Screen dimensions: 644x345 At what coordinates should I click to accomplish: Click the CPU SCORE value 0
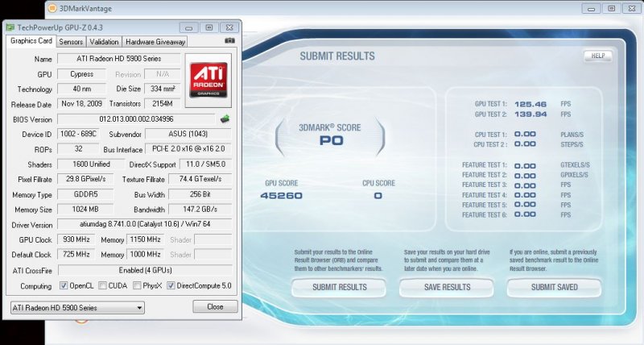pyautogui.click(x=378, y=196)
